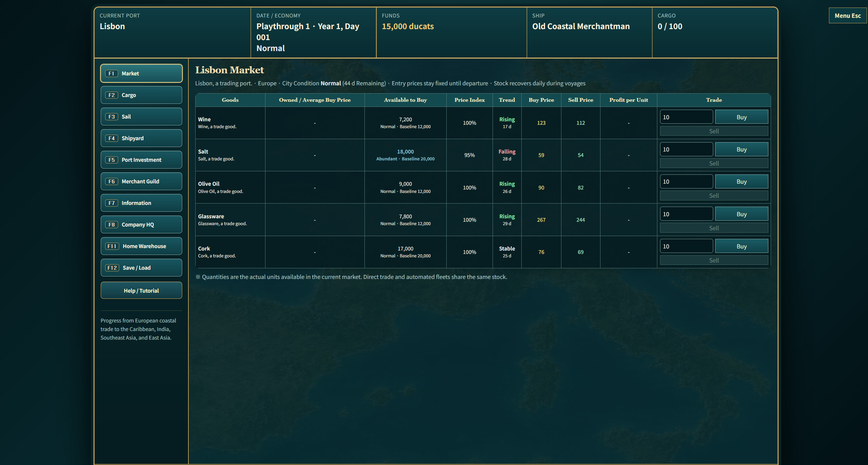
Task: Click the Olive Oil goods name
Action: [209, 184]
